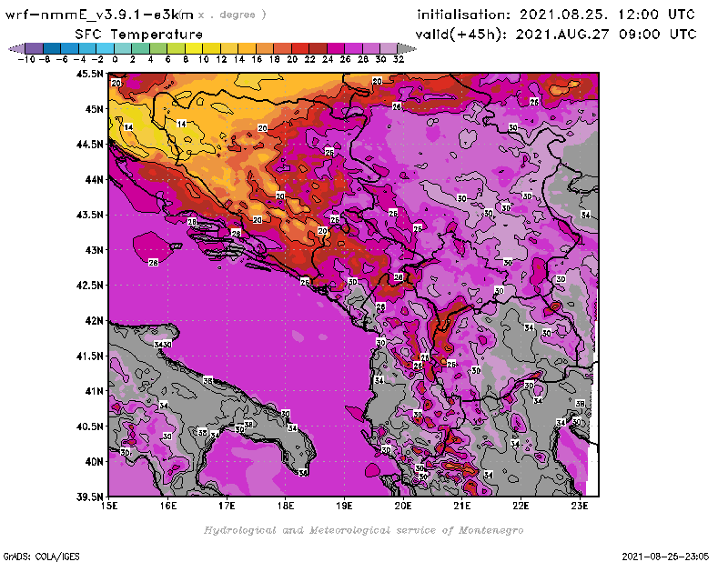Pick the bright yellow 8 to 10 legend swatch
The height and width of the screenshot is (562, 728).
click(194, 49)
